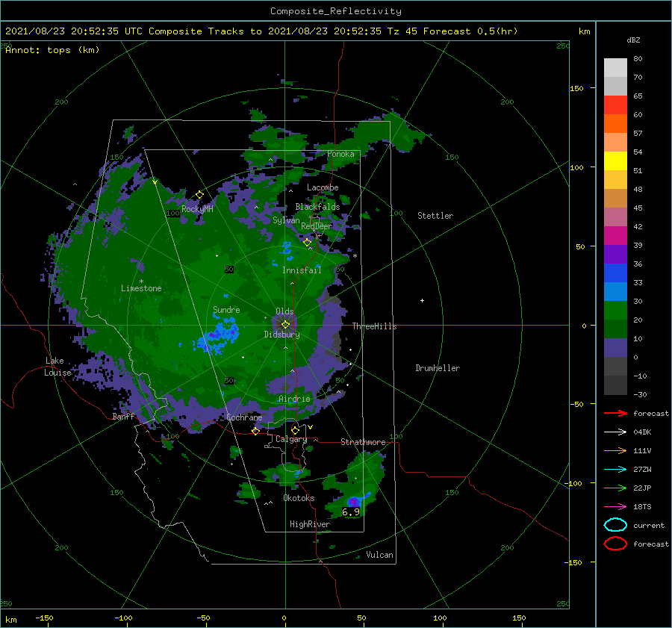Click the red 65 dBZ color swatch
Viewport: 672px width, 628px height.
pyautogui.click(x=615, y=105)
